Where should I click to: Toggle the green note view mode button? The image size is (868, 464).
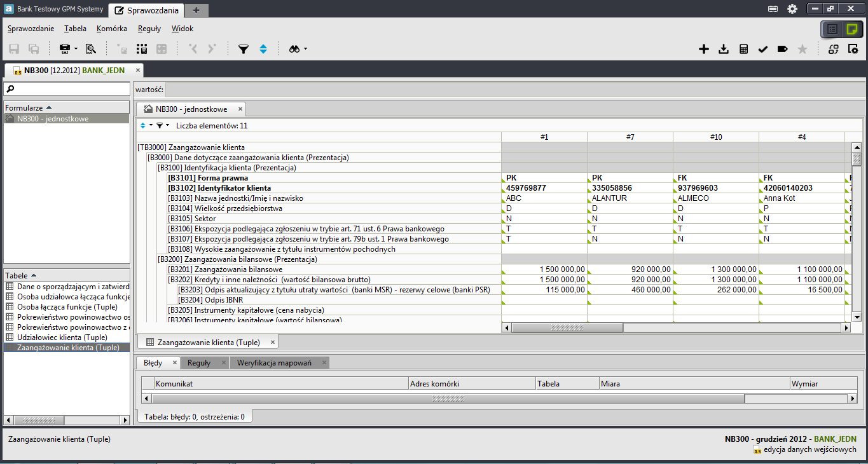pos(851,29)
